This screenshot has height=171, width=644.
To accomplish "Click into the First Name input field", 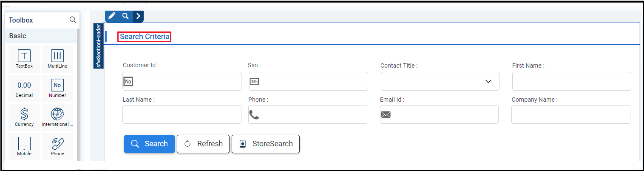I will [x=571, y=81].
